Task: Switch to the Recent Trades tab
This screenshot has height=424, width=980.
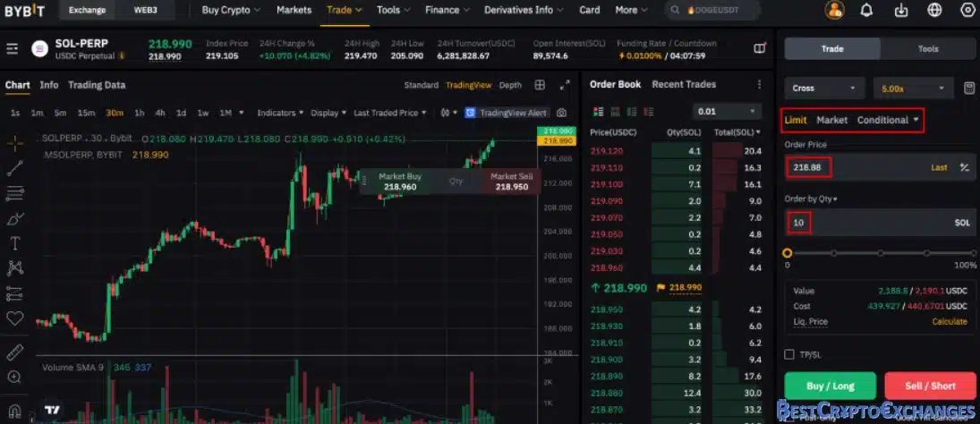Action: point(684,84)
